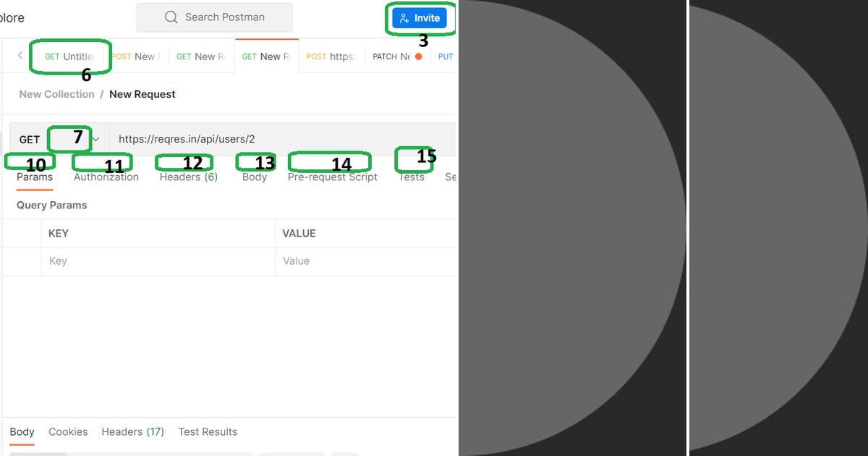
Task: Open the New Collection breadcrumb link
Action: coord(56,93)
